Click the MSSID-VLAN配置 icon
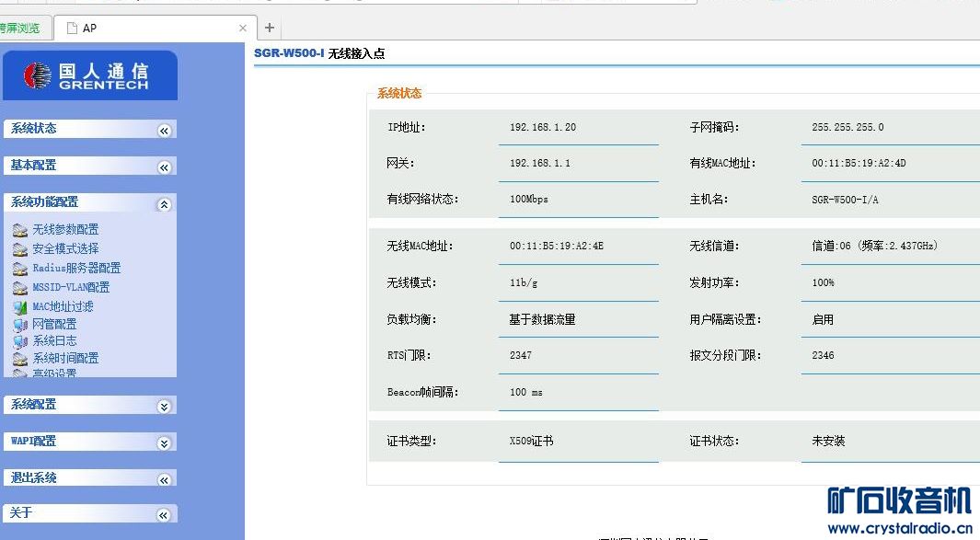This screenshot has height=540, width=980. click(20, 288)
